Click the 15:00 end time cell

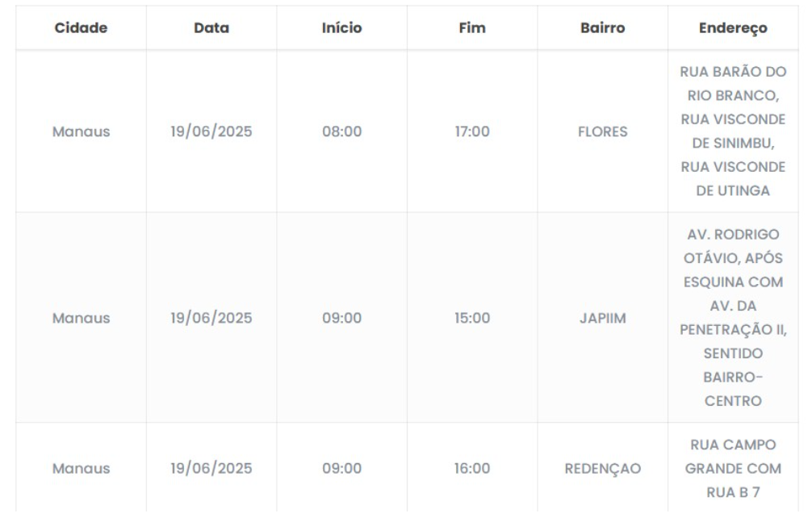472,318
